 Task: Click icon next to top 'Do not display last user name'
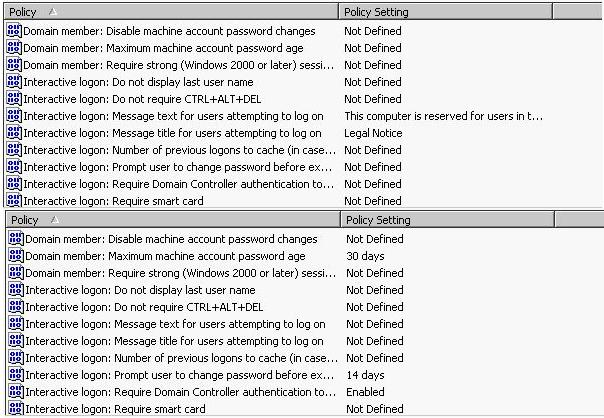point(14,82)
